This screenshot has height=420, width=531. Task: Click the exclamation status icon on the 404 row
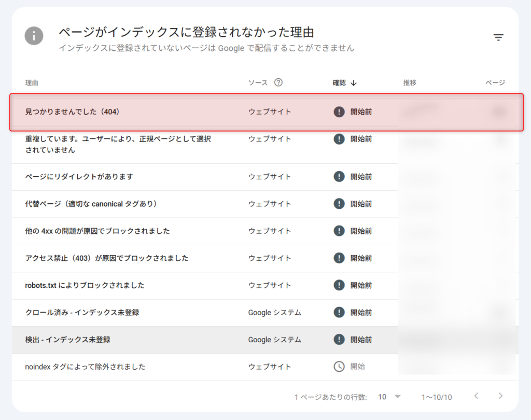339,110
